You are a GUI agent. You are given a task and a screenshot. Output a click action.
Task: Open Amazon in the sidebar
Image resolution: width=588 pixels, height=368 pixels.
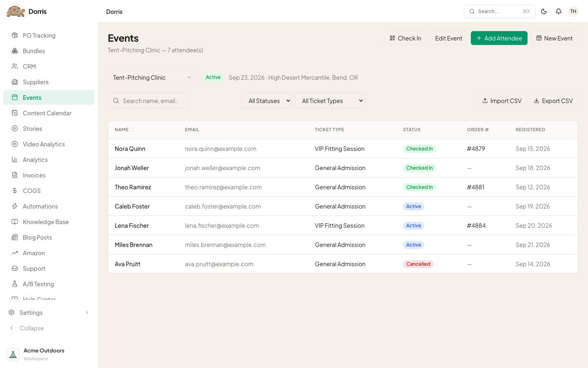[49, 253]
